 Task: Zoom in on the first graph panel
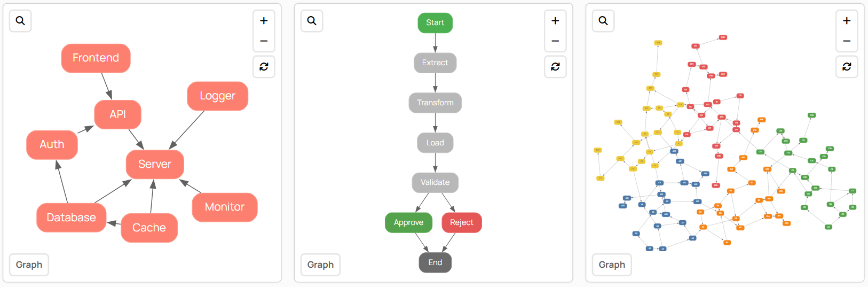[x=264, y=21]
